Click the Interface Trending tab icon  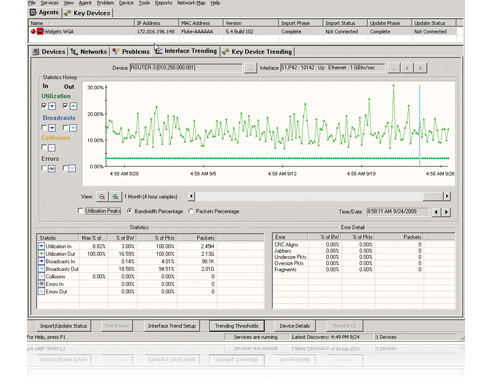click(158, 51)
